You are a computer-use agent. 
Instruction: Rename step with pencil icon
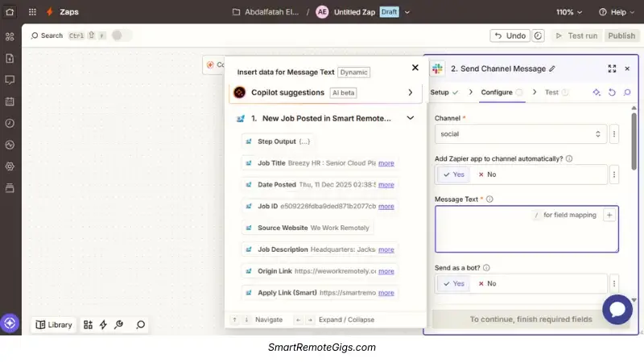(552, 68)
